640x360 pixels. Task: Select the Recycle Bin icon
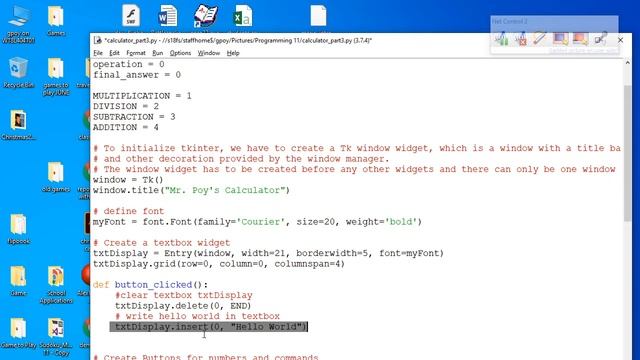(x=18, y=73)
